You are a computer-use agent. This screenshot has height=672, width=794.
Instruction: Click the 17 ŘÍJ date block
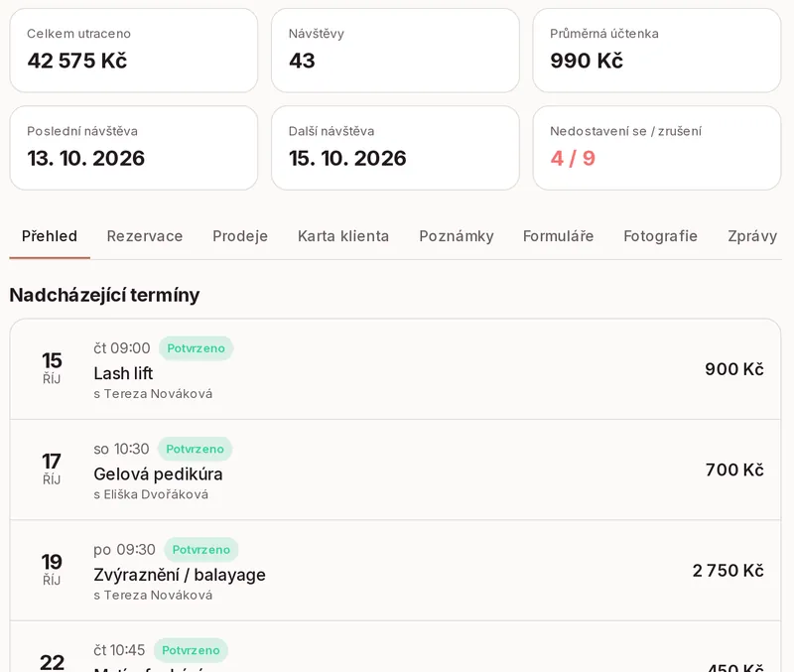point(52,469)
